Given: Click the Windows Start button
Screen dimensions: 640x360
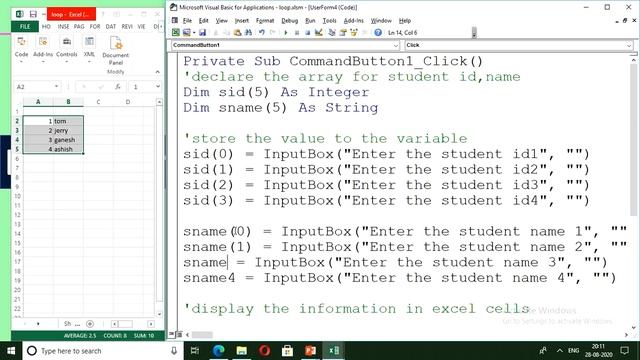Looking at the screenshot, I should point(11,351).
